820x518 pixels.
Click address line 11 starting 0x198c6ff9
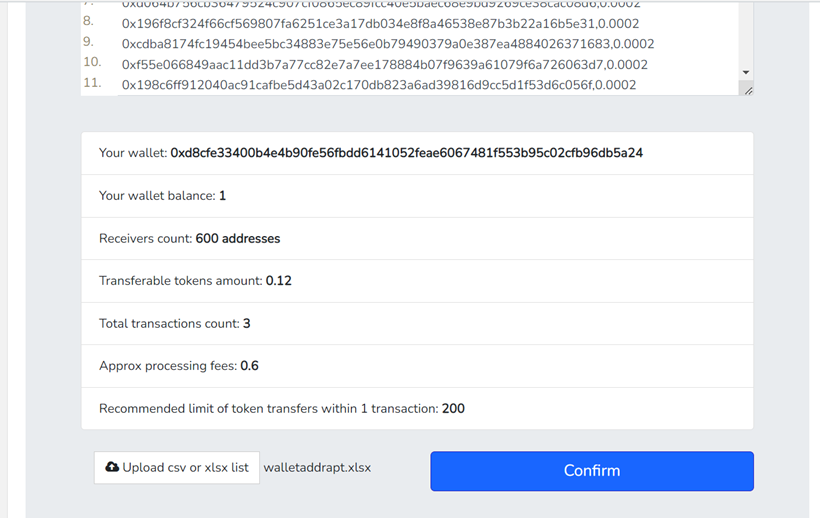379,85
